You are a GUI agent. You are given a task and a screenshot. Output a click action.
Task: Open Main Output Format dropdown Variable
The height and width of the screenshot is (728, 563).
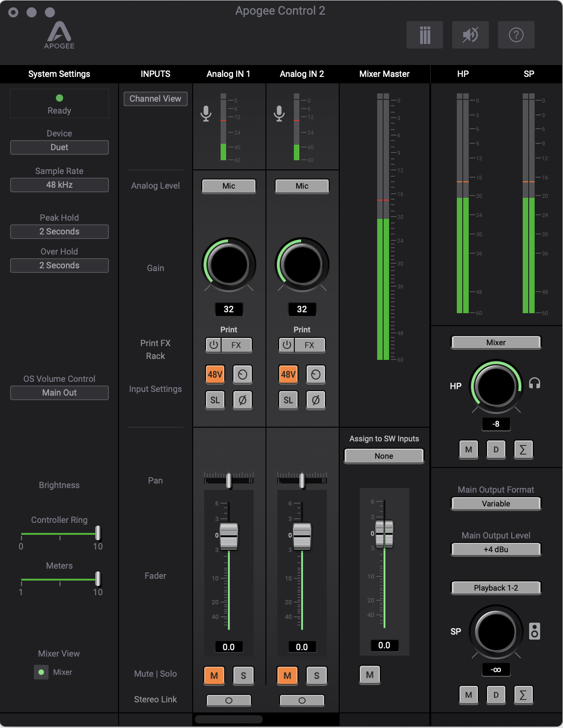point(496,504)
